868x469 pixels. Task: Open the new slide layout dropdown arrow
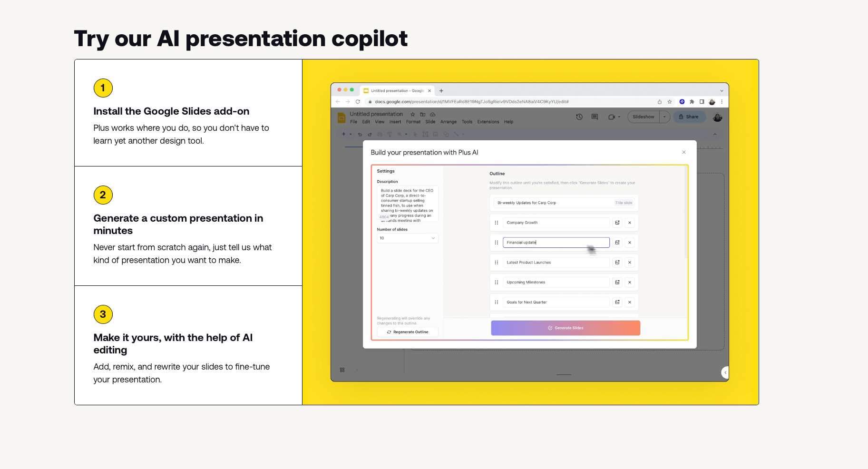(x=351, y=134)
